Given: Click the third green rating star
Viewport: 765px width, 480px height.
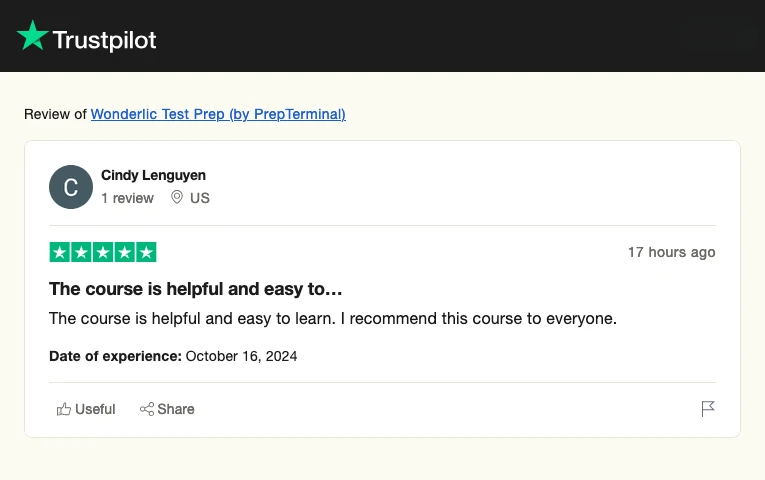Looking at the screenshot, I should [103, 252].
